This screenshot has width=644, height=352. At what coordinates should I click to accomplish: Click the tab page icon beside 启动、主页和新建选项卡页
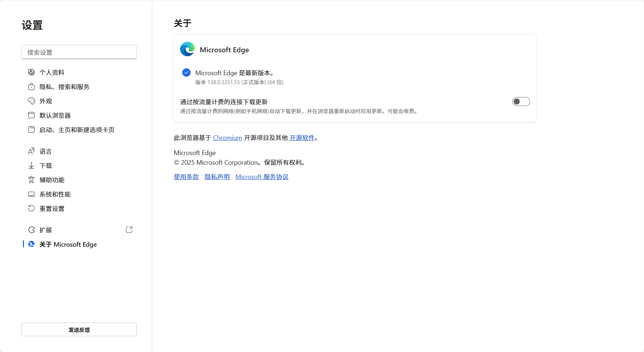pyautogui.click(x=32, y=129)
